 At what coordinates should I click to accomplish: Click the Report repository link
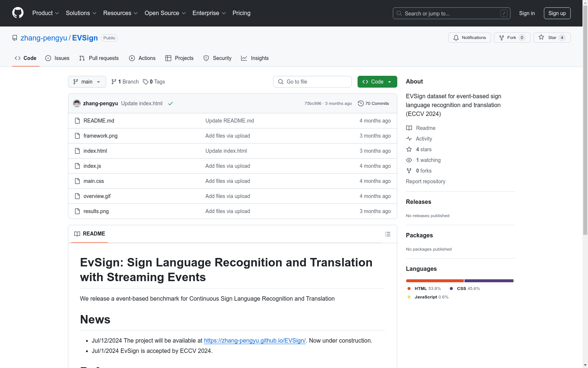tap(426, 181)
